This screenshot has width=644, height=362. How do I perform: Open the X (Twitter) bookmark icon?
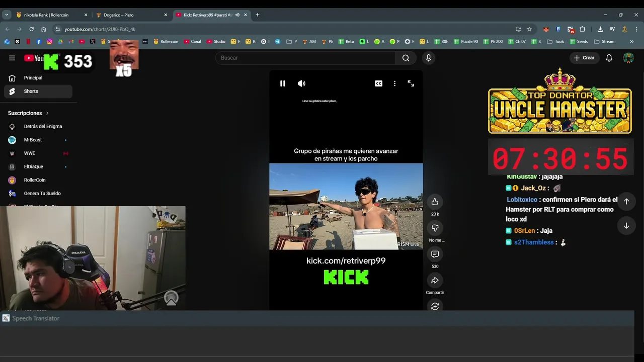[93, 42]
